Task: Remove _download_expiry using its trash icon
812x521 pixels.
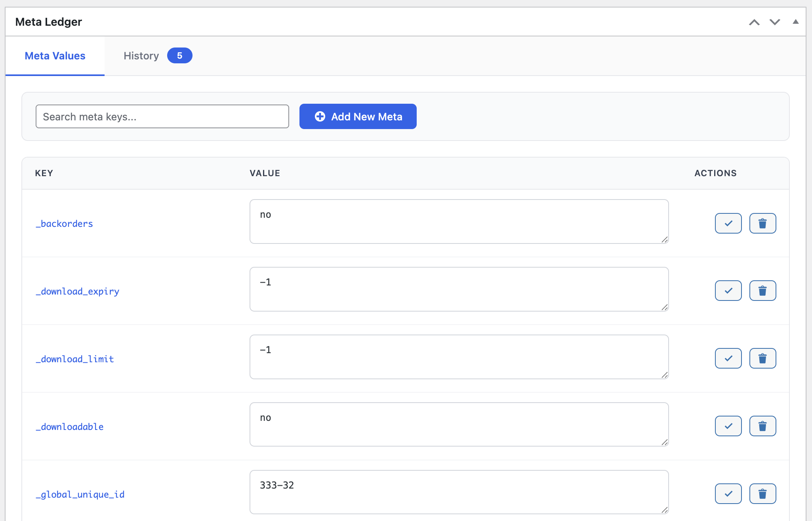Action: click(x=762, y=290)
